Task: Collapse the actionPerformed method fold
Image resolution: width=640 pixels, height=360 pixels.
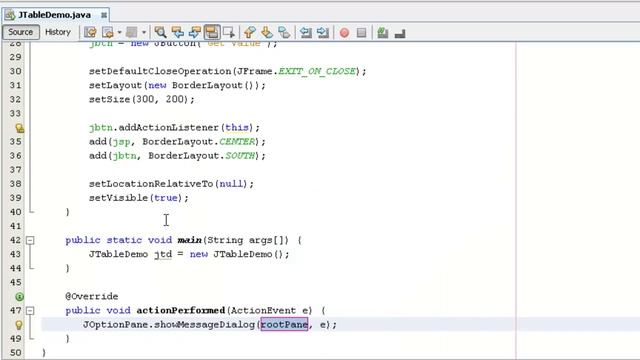Action: point(30,311)
